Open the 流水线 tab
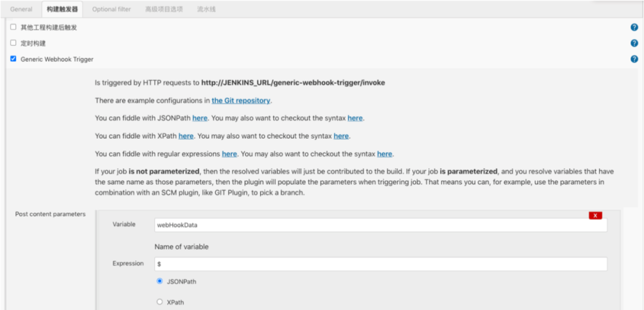 (206, 9)
